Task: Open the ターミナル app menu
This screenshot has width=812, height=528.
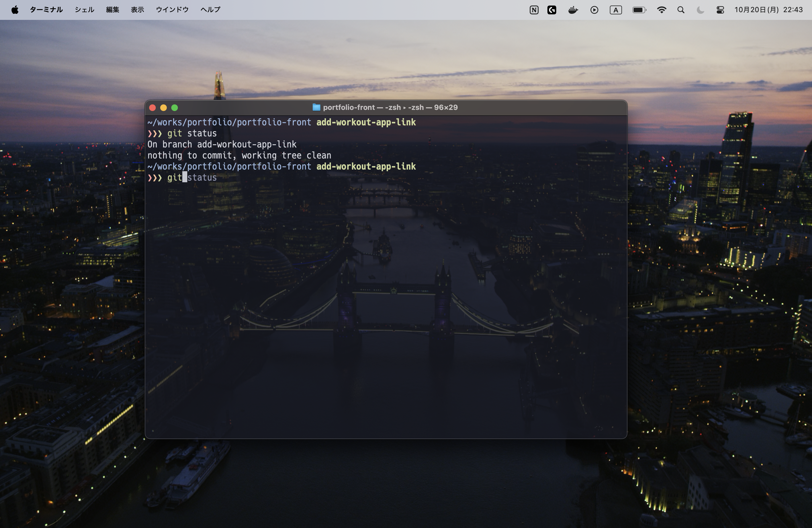Action: click(x=46, y=10)
